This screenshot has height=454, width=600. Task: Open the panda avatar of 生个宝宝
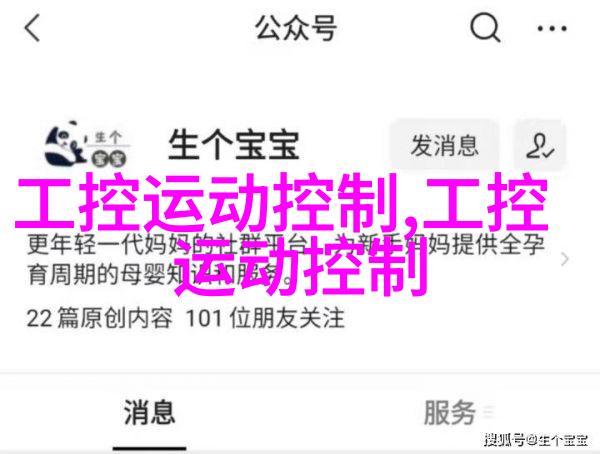87,145
